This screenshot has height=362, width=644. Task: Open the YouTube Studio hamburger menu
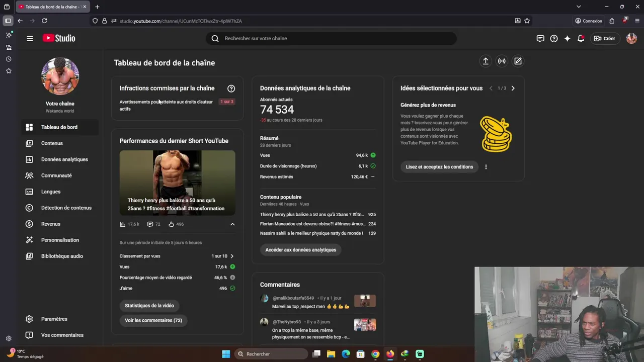[x=30, y=38]
